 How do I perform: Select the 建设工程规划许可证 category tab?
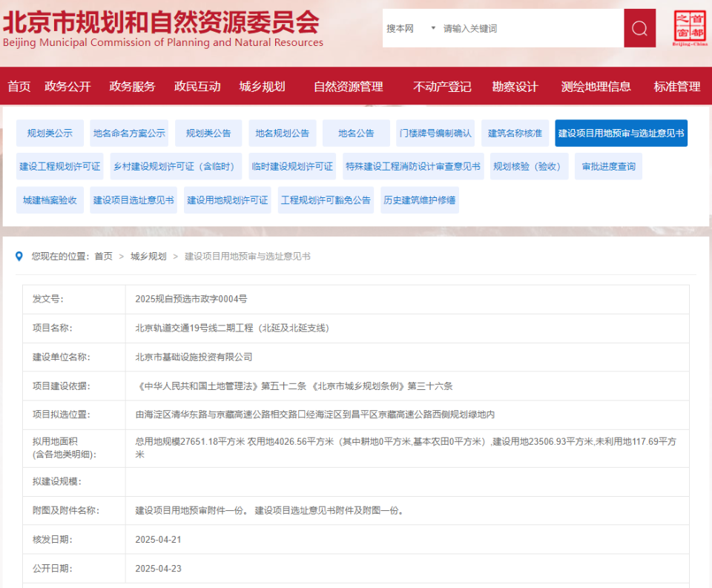click(x=59, y=166)
